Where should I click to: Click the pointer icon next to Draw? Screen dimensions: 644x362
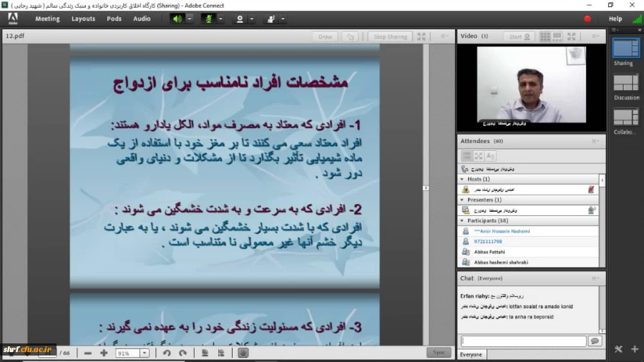click(350, 36)
